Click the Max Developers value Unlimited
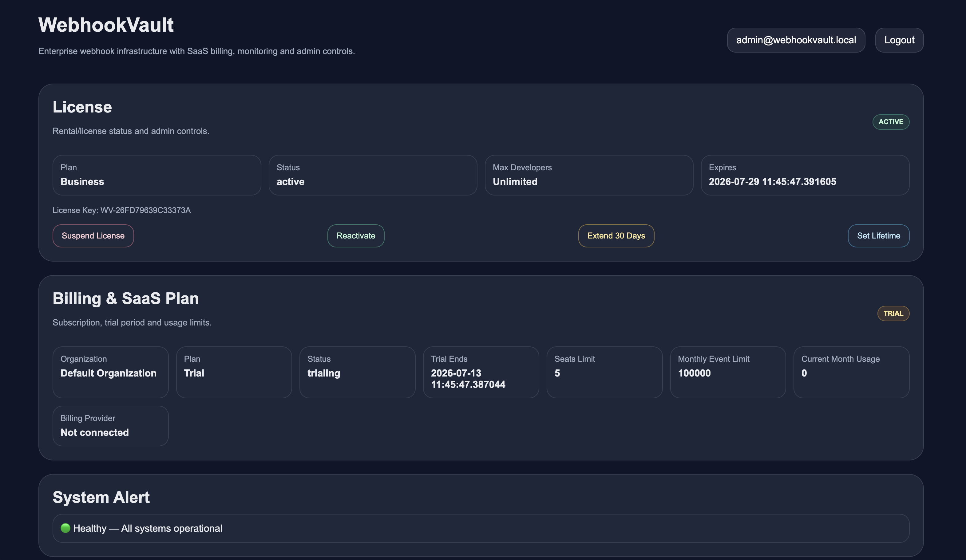Viewport: 966px width, 560px height. pos(515,181)
